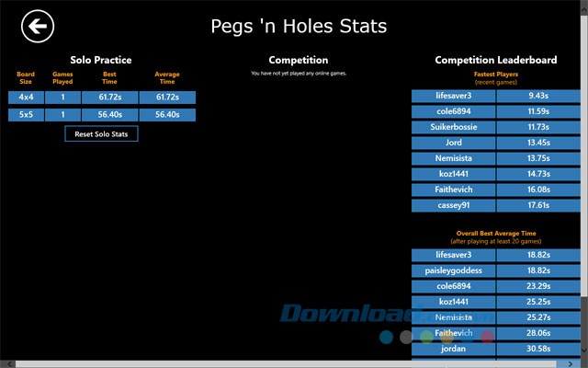Select the 5x5 board size cell
This screenshot has width=588, height=368.
tap(26, 115)
